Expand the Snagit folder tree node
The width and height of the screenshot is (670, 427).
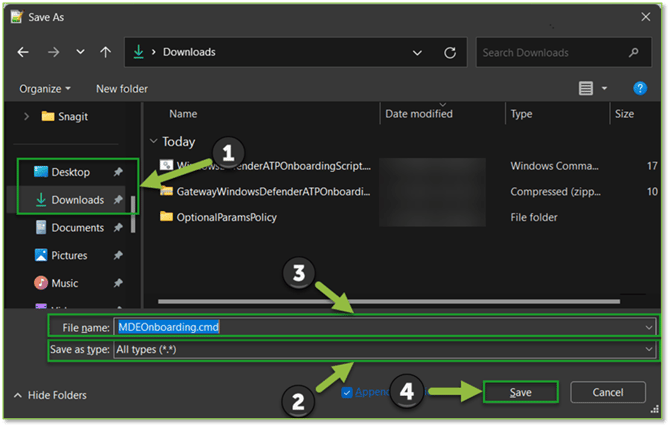[x=25, y=116]
